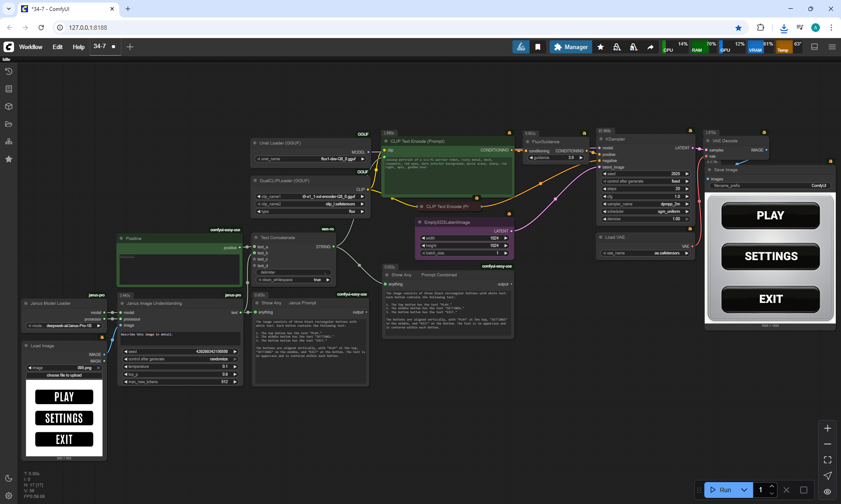The image size is (841, 504).
Task: Open the node library cube icon
Action: 9,106
